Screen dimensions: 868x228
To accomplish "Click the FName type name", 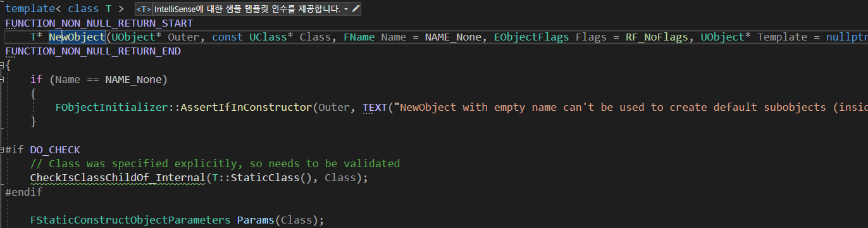I will coord(359,37).
